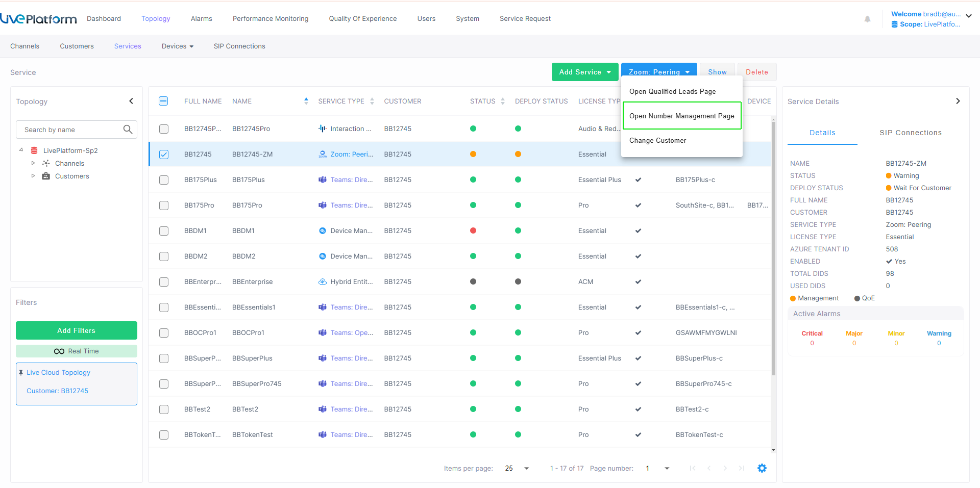Expand the Customers tree node
This screenshot has width=980, height=488.
(33, 176)
